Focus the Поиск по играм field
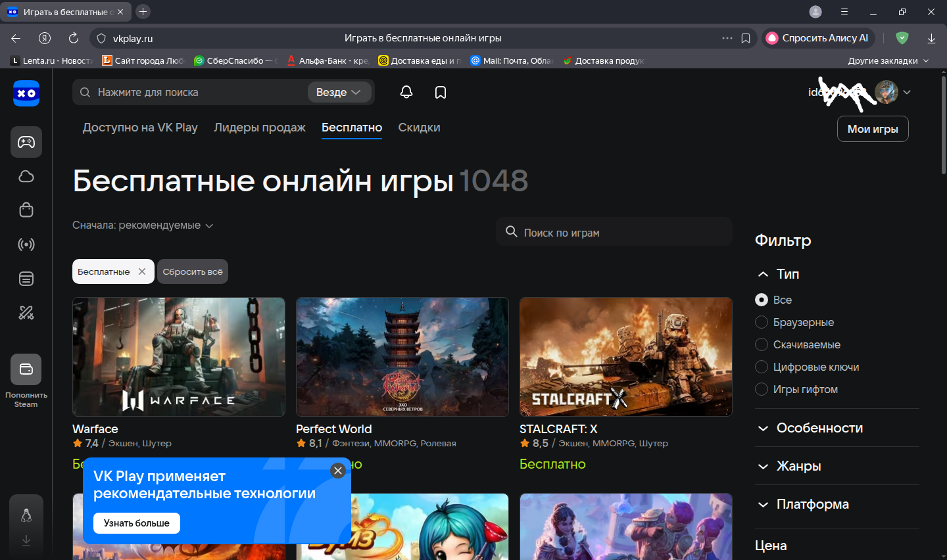947x560 pixels. [x=614, y=232]
